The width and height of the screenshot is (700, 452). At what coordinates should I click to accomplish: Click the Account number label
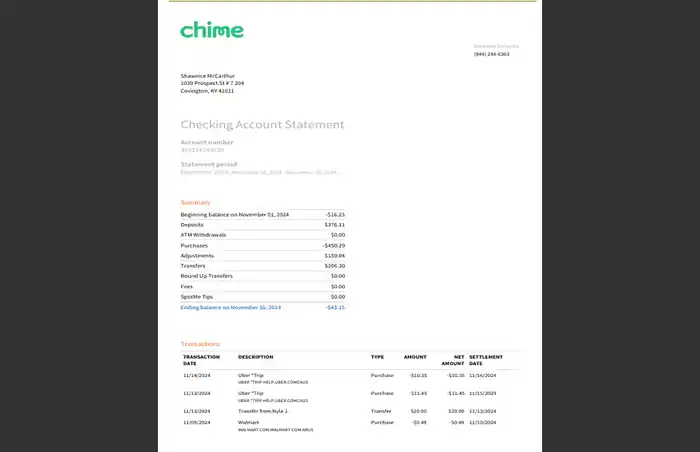pyautogui.click(x=207, y=142)
